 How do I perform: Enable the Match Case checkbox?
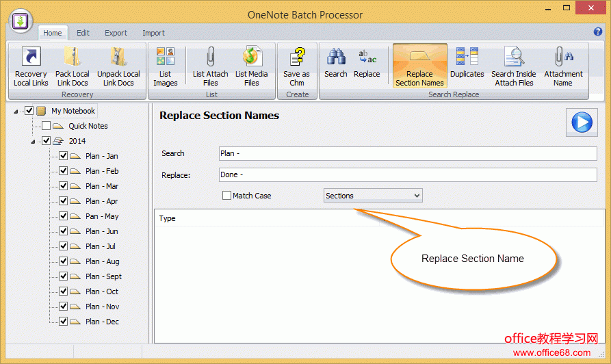[x=227, y=196]
